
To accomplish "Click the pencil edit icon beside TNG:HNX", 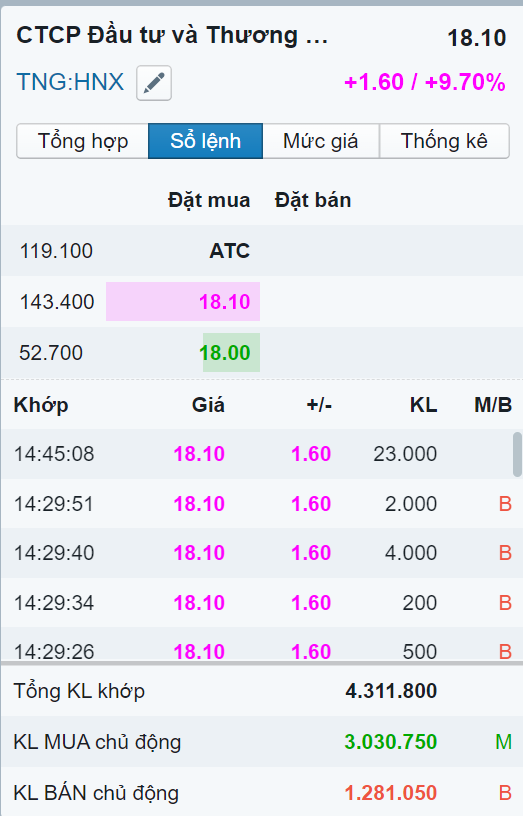I will coord(154,83).
